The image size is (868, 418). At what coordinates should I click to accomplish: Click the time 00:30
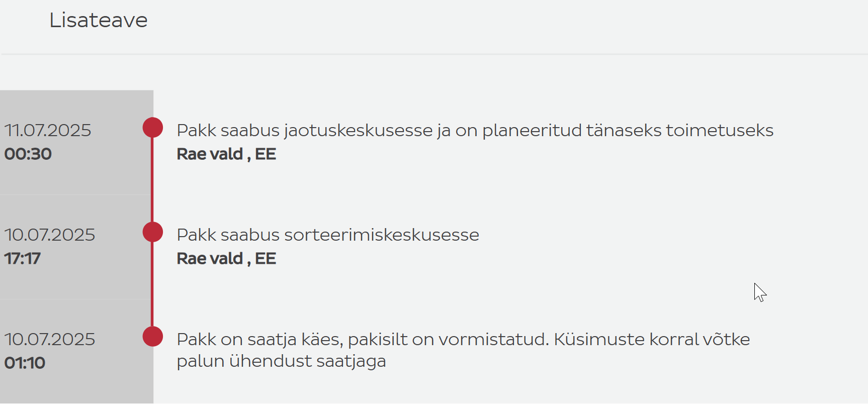(28, 154)
